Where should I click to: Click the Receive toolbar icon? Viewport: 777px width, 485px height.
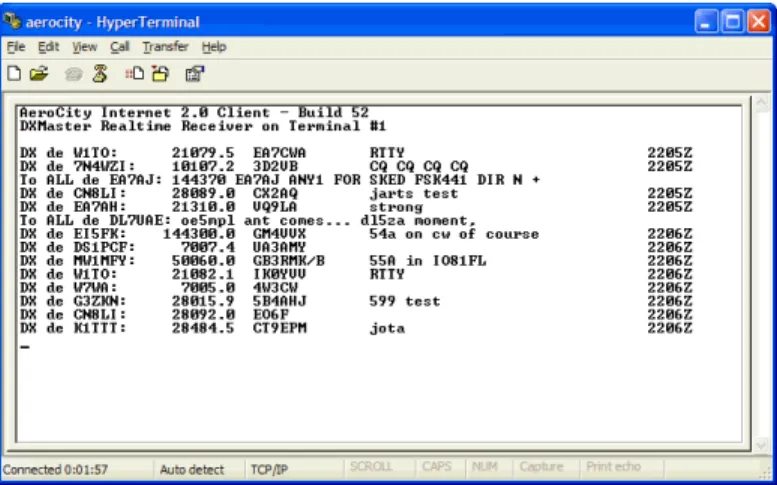click(161, 74)
